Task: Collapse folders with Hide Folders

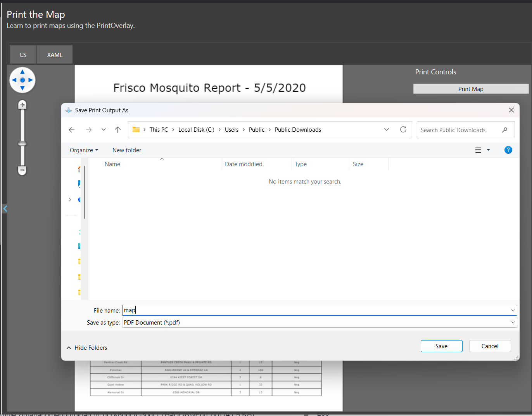Action: tap(87, 348)
